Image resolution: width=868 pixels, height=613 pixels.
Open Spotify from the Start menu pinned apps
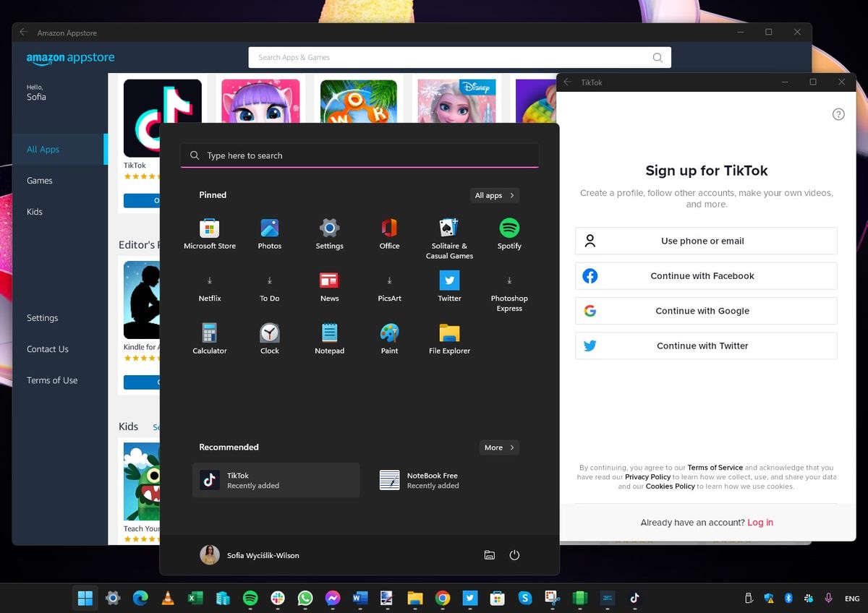(x=509, y=230)
